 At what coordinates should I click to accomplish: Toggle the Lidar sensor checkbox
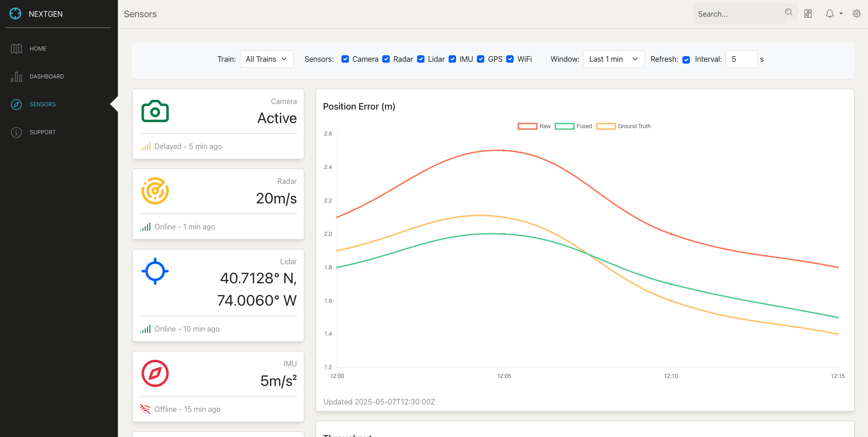coord(421,59)
